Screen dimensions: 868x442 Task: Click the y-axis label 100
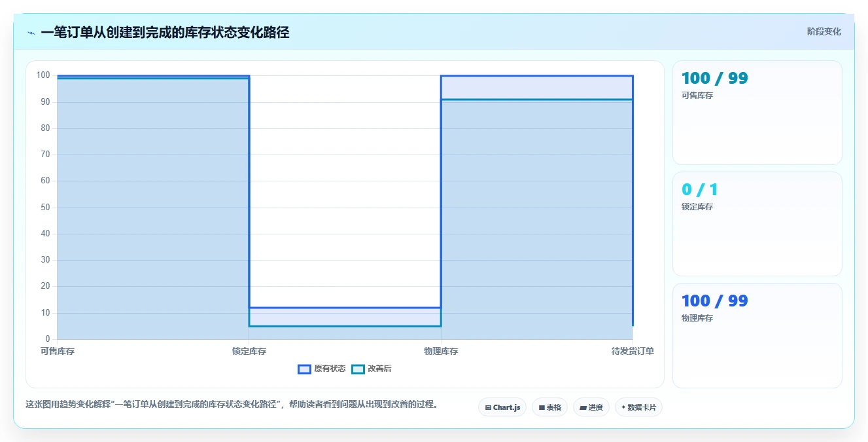[x=43, y=75]
